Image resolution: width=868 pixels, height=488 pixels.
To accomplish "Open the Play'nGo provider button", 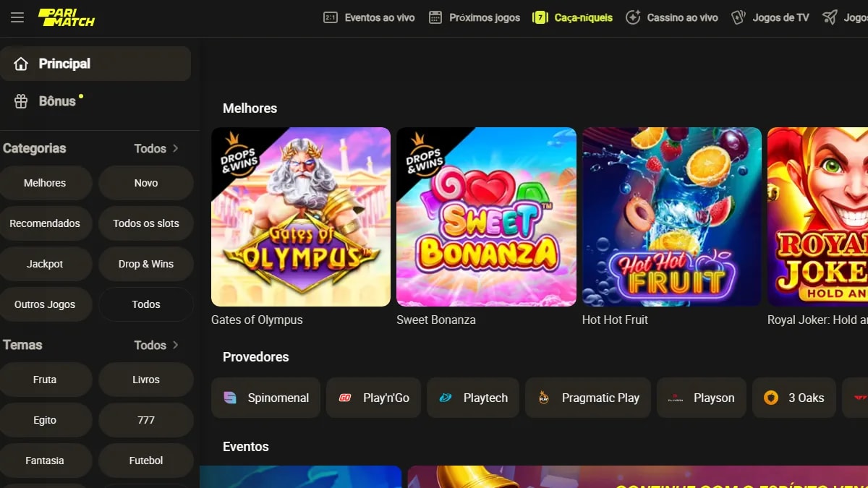I will pos(373,398).
